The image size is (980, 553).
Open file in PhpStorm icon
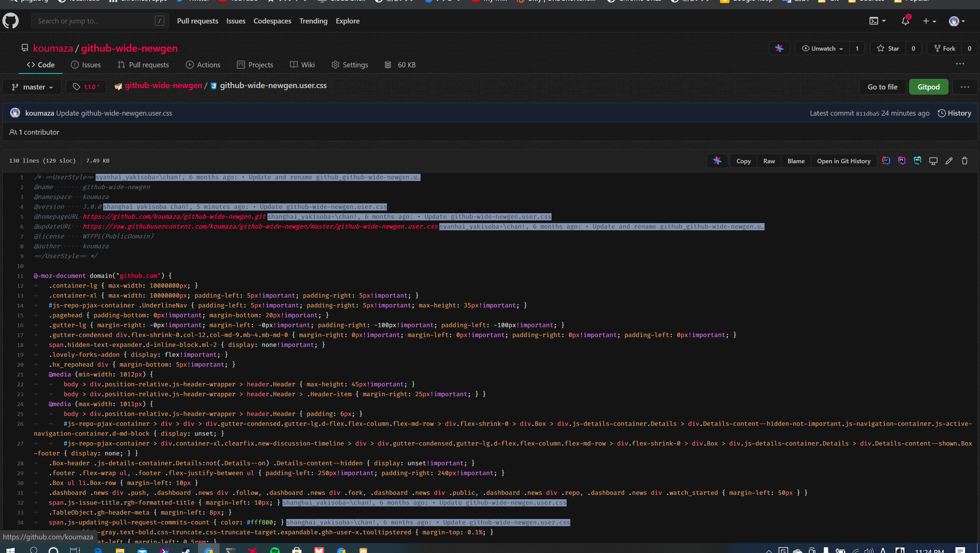pyautogui.click(x=902, y=161)
